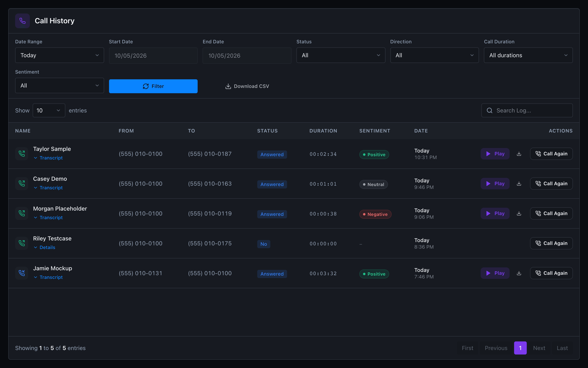Call Again for Riley Testcase
This screenshot has height=368, width=588.
point(551,243)
